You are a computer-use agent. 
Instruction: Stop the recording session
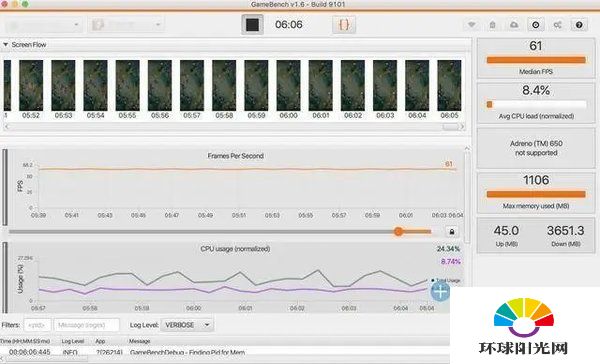click(252, 25)
